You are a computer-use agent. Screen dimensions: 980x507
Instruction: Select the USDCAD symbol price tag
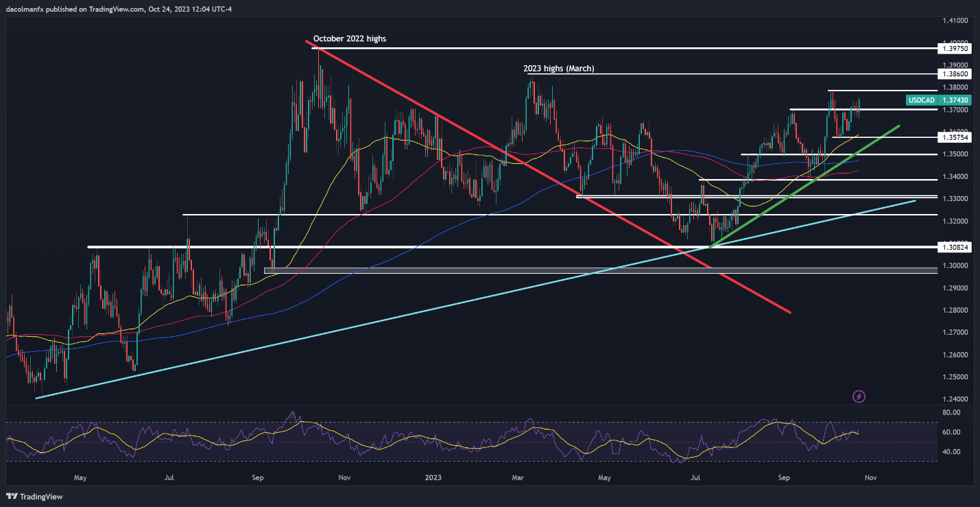click(920, 100)
